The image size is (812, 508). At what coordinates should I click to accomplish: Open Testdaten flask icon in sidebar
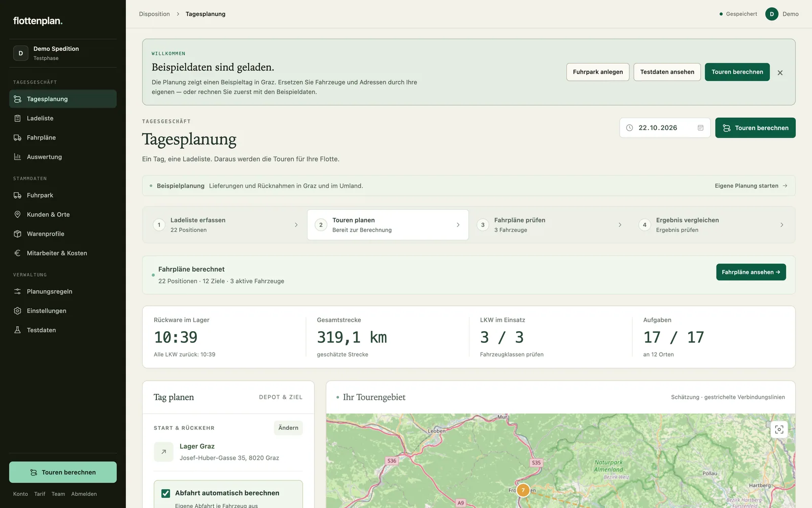pos(17,330)
